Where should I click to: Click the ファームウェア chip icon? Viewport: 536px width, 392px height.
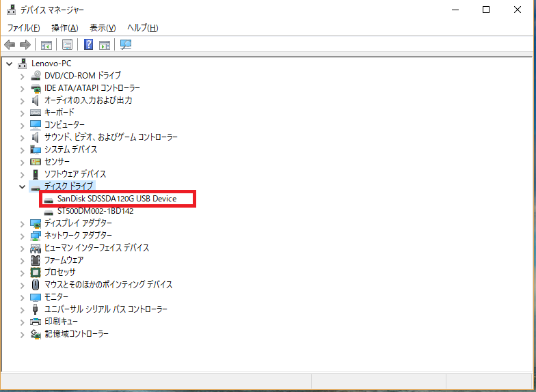point(36,260)
